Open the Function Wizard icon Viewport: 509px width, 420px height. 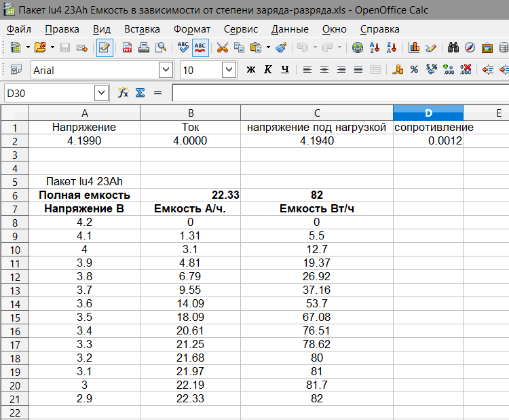(x=123, y=92)
